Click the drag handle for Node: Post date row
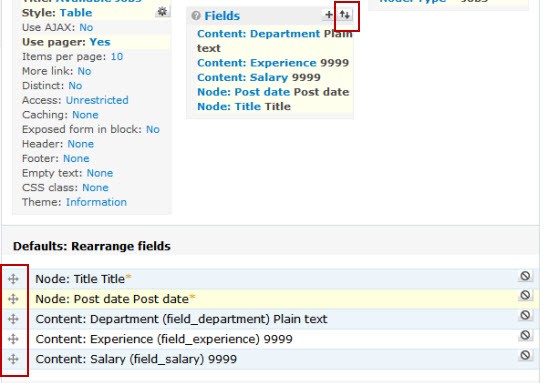 [13, 299]
